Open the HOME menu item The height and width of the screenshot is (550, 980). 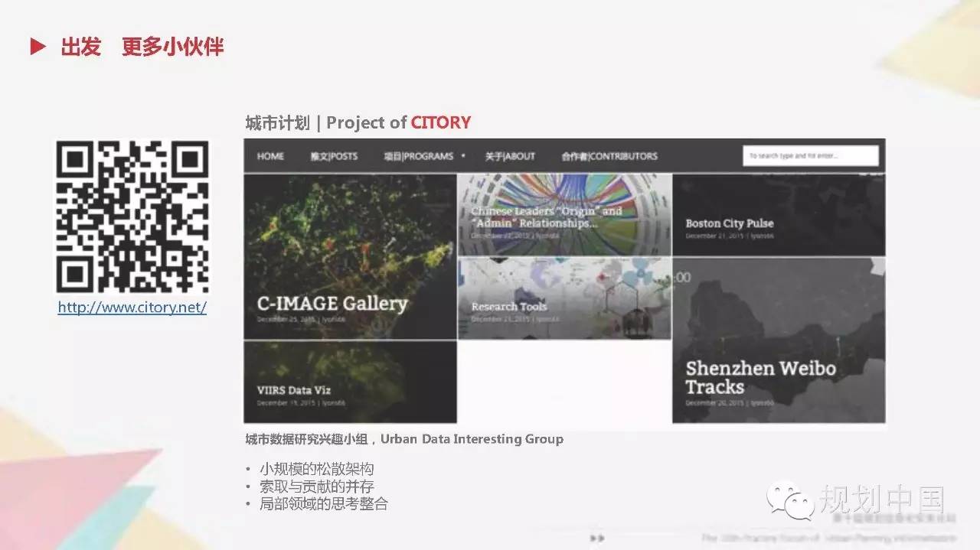coord(270,156)
